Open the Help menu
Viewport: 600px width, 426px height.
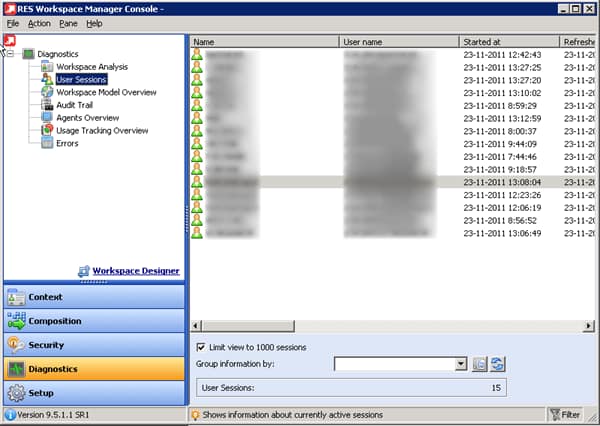(94, 24)
